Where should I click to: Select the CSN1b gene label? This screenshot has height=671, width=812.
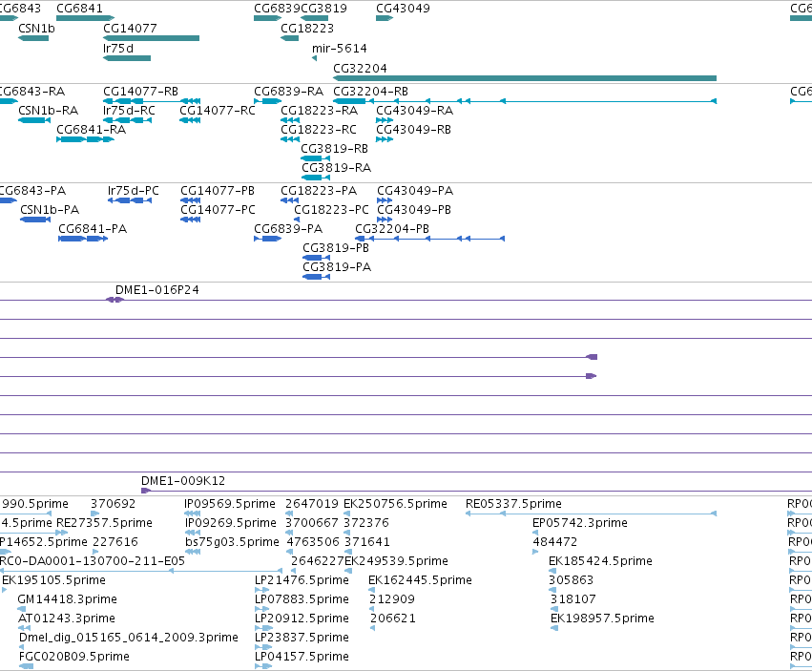(36, 29)
